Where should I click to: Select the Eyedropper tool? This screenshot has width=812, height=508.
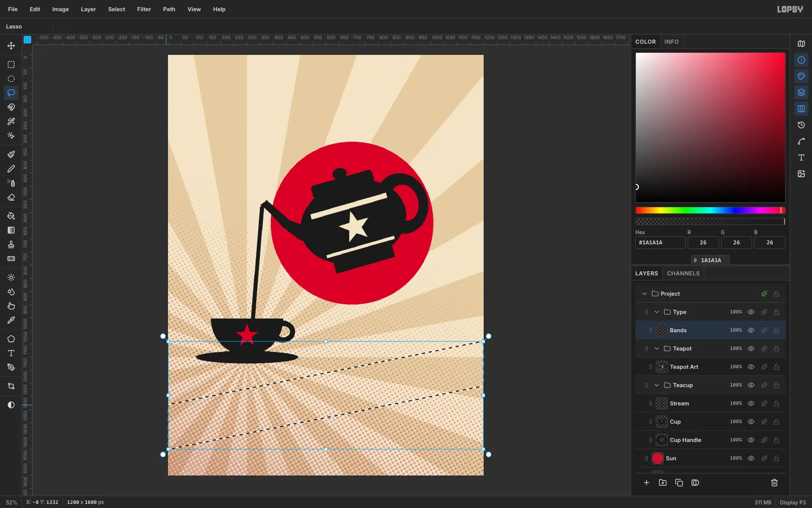pos(11,320)
